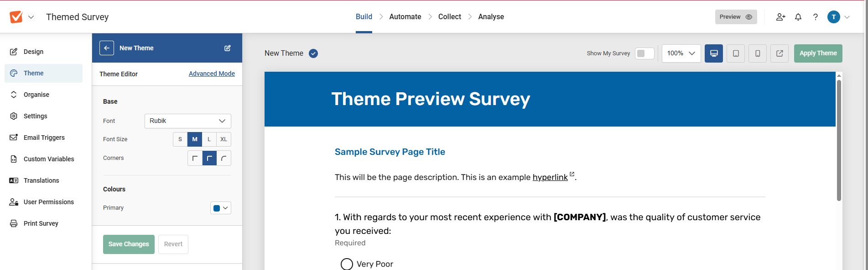The height and width of the screenshot is (270, 868).
Task: Click the edit theme name pencil icon
Action: 228,48
